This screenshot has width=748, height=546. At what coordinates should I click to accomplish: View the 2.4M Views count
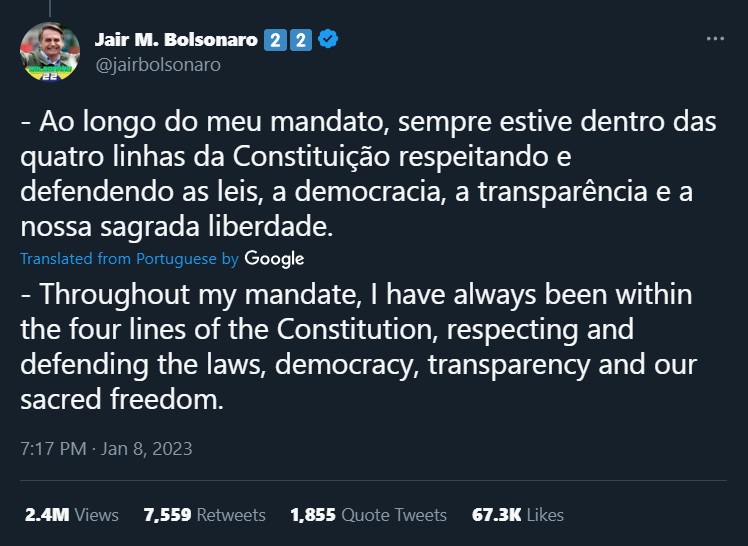pyautogui.click(x=72, y=515)
